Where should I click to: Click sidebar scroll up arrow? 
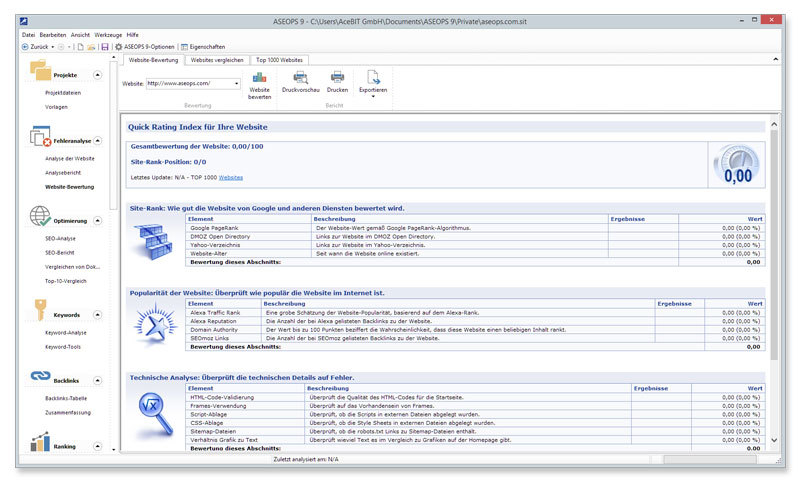[113, 58]
